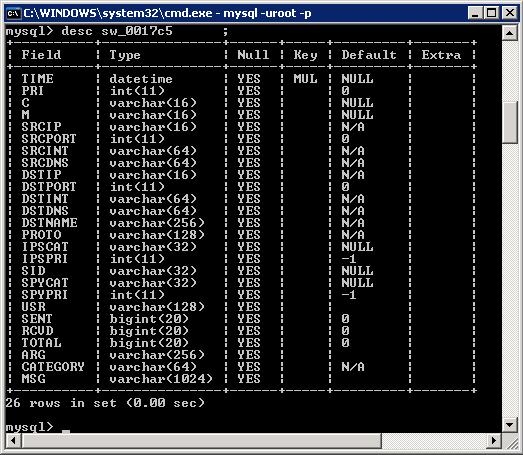Click the vertical scrollbar up arrow
The height and width of the screenshot is (455, 523).
[510, 33]
